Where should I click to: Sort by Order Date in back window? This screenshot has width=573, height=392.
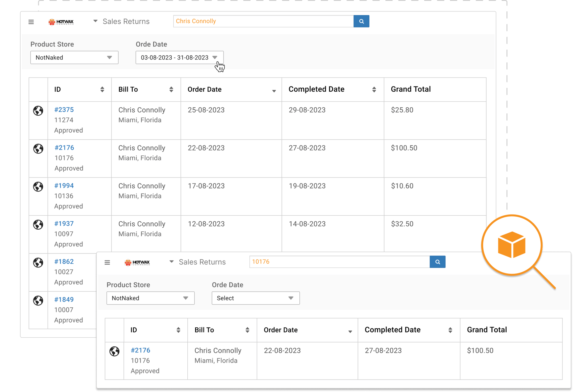[274, 91]
